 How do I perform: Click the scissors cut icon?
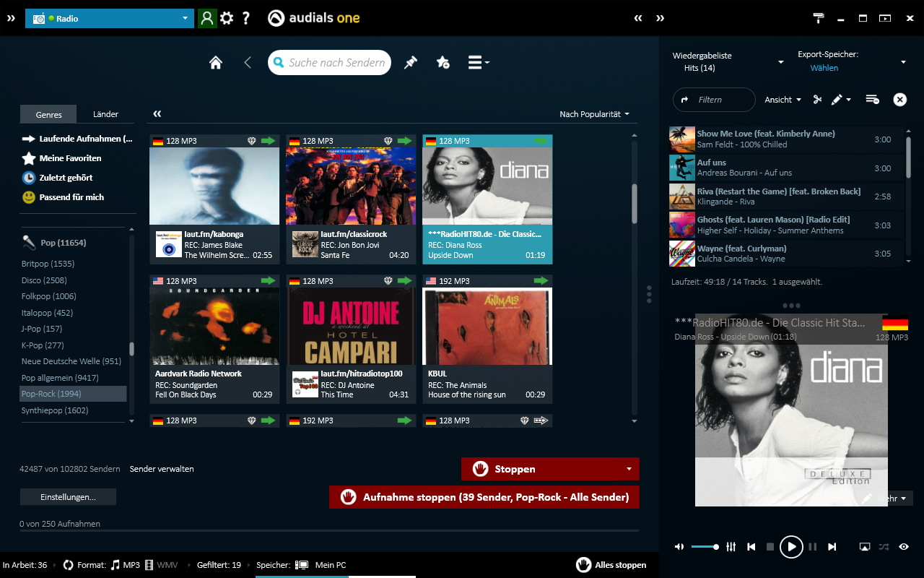click(817, 100)
